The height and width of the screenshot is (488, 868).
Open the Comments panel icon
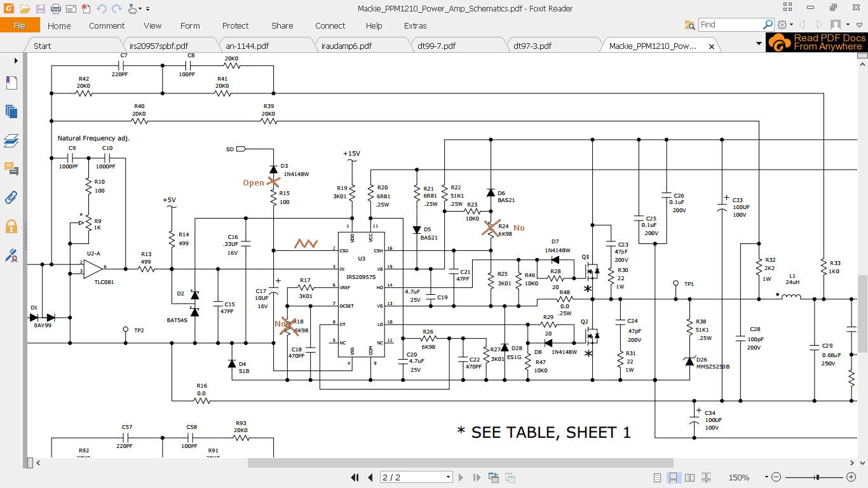point(11,169)
